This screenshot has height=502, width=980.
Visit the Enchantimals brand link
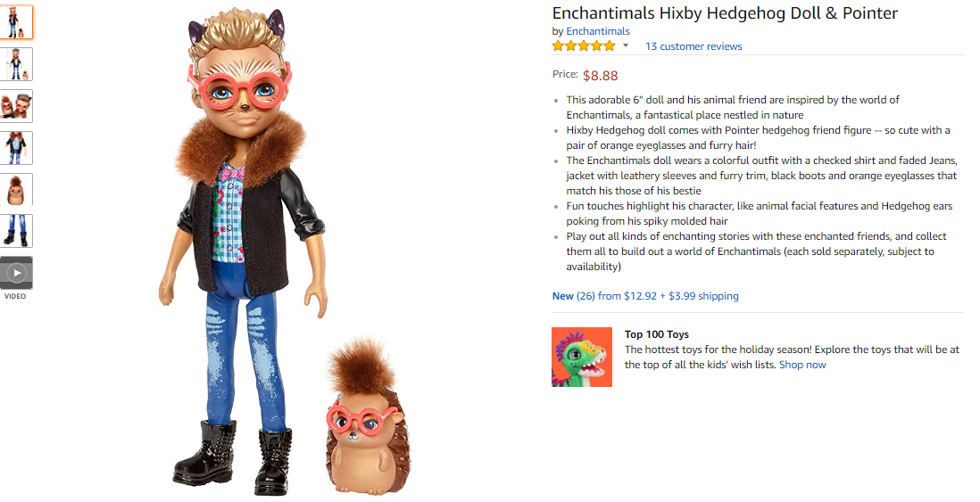click(x=597, y=31)
